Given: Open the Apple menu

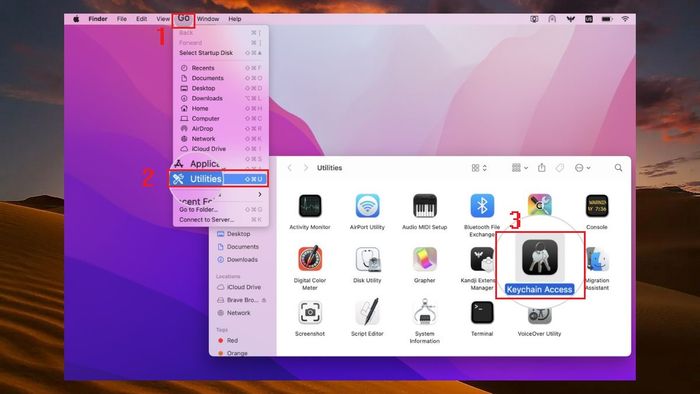Looking at the screenshot, I should click(x=76, y=19).
